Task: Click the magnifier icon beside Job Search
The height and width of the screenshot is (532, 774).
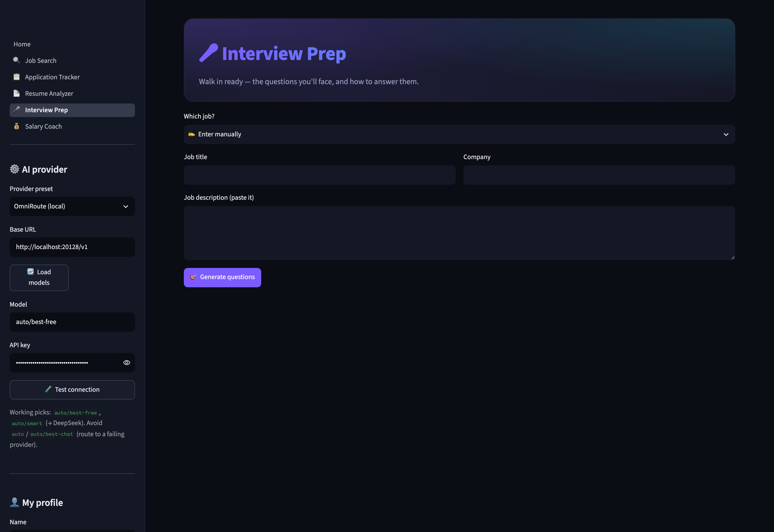Action: click(16, 60)
